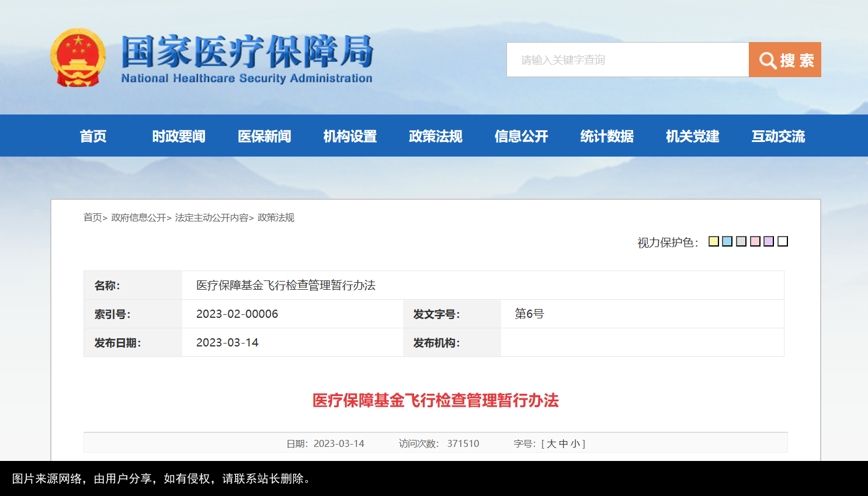Image resolution: width=868 pixels, height=496 pixels.
Task: Open the 时政要闻 navigation menu
Action: tap(178, 136)
